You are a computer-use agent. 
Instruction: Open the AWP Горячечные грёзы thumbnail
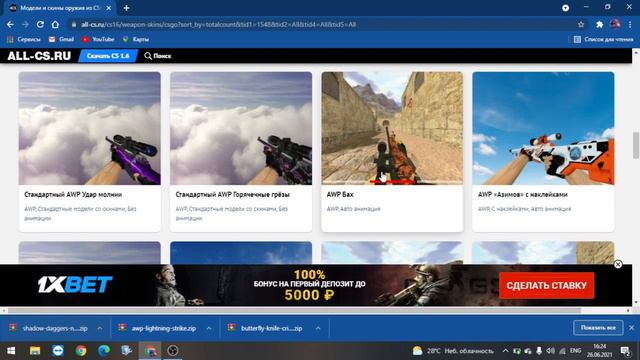241,128
